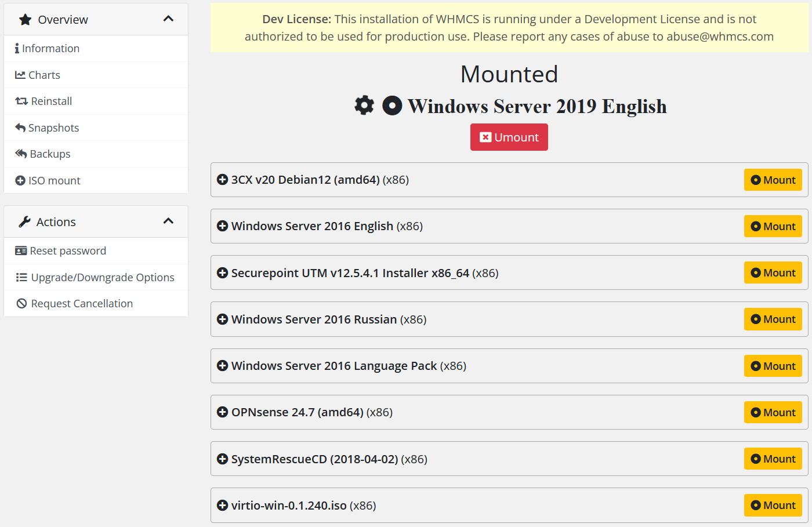Go to the Reinstall page
Image resolution: width=812 pixels, height=527 pixels.
pyautogui.click(x=96, y=101)
